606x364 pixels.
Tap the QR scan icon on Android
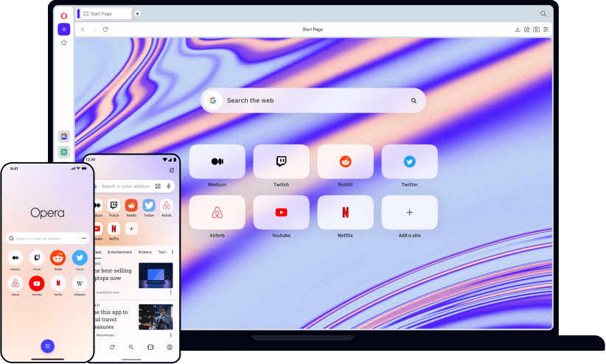[158, 186]
